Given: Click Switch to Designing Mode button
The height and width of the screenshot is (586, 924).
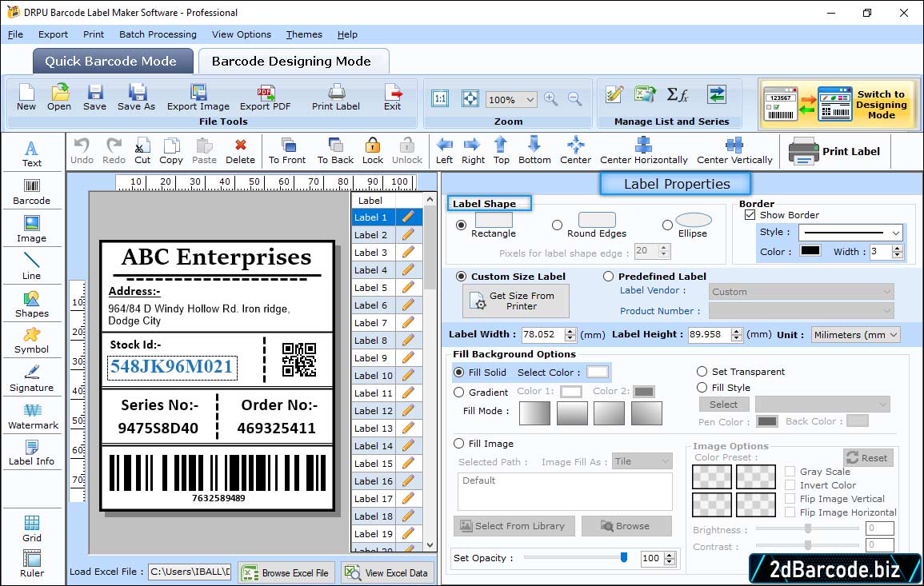Looking at the screenshot, I should point(838,104).
